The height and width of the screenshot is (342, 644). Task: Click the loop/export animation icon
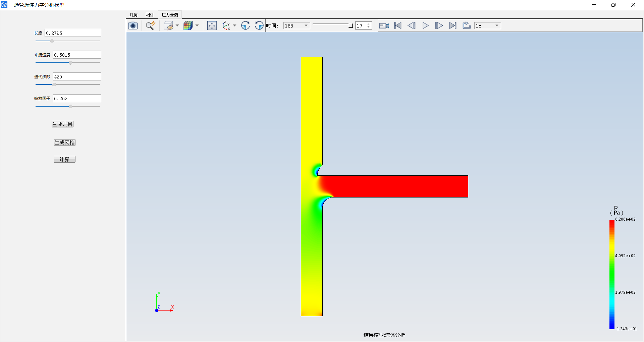coord(467,25)
